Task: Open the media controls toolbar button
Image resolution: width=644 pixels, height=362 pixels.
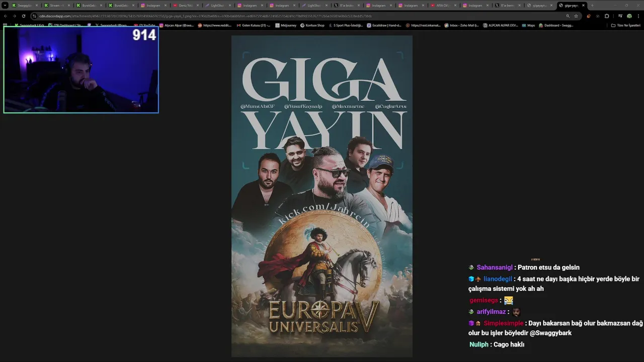Action: pyautogui.click(x=620, y=16)
